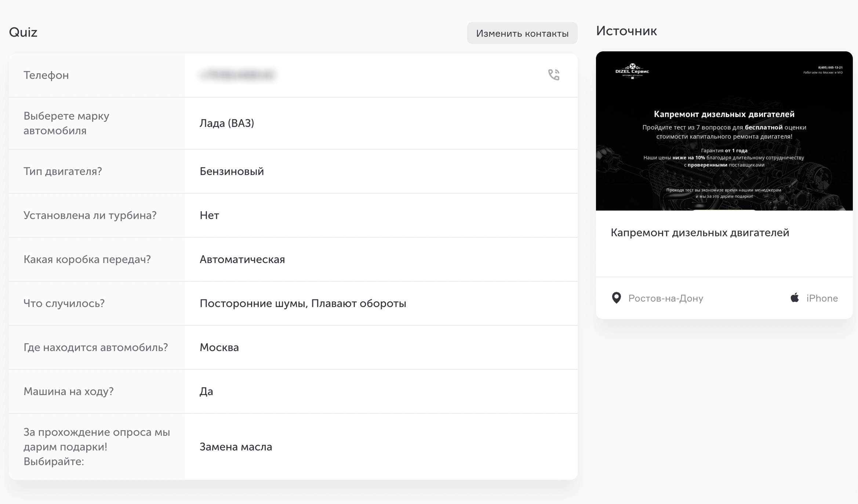
Task: Click the Apple logo icon next to iPhone
Action: (795, 297)
